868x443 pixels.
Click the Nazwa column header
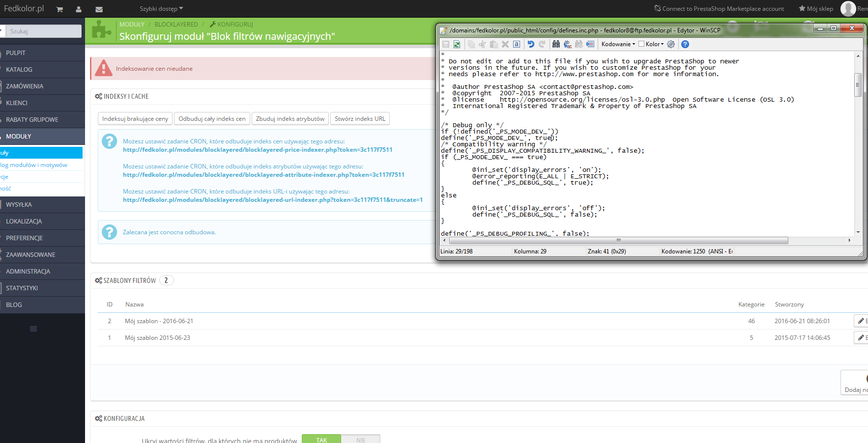[134, 305]
